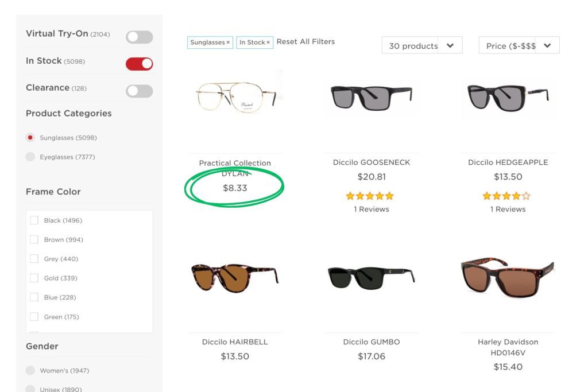Open the 30 products dropdown
588x392 pixels.
tap(422, 45)
